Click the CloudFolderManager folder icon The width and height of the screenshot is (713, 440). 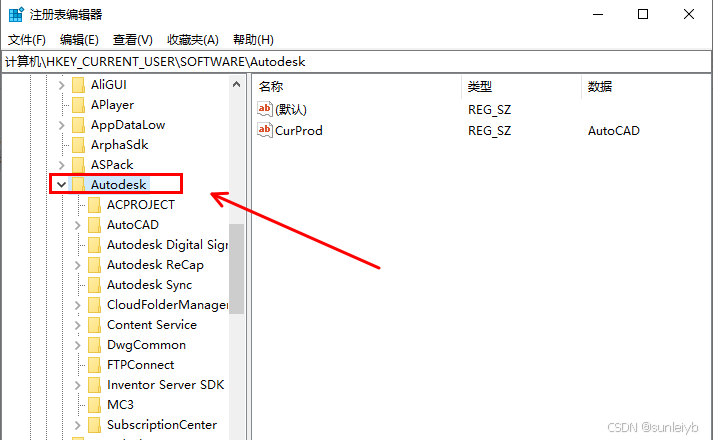click(95, 305)
